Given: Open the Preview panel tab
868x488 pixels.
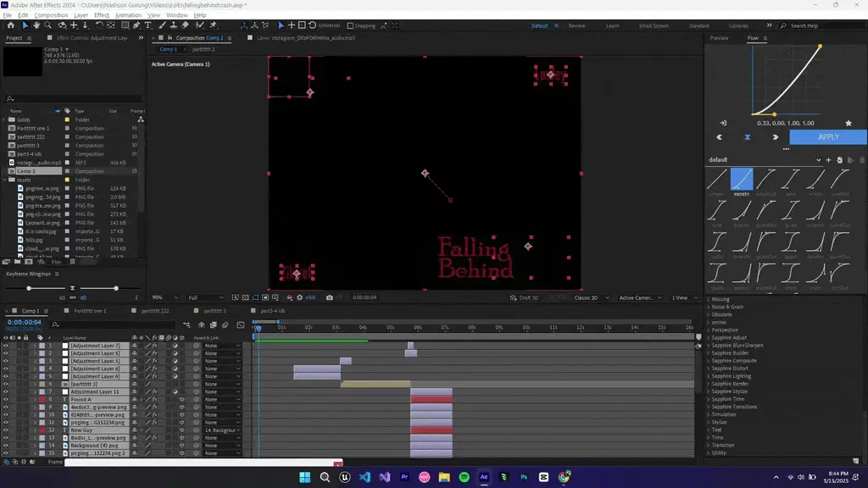Looking at the screenshot, I should point(719,38).
